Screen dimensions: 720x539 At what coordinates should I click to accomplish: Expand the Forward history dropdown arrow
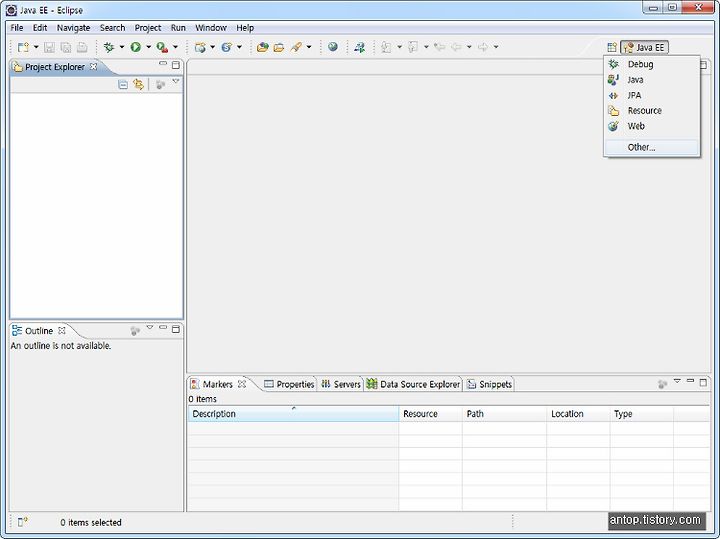496,47
